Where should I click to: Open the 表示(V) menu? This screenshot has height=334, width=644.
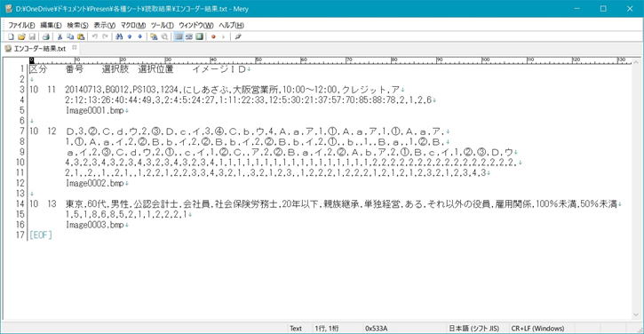tap(104, 25)
